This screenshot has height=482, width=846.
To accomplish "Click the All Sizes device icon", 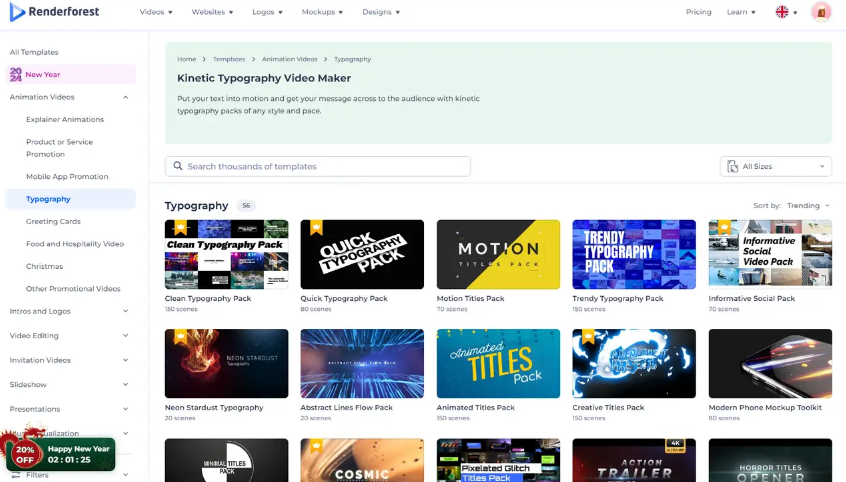I will 732,166.
